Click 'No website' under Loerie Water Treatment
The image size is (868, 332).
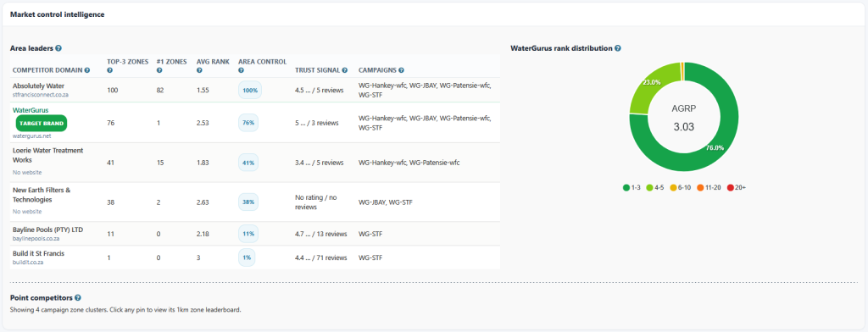[x=27, y=173]
